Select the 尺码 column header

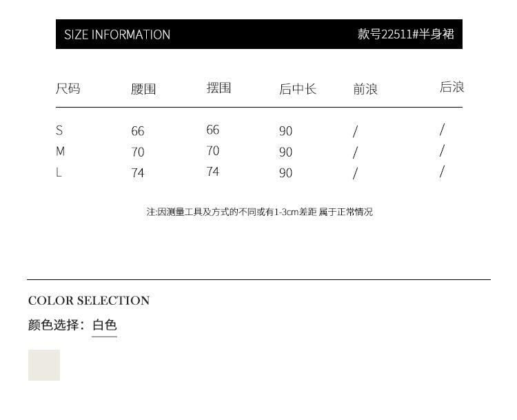pos(68,88)
